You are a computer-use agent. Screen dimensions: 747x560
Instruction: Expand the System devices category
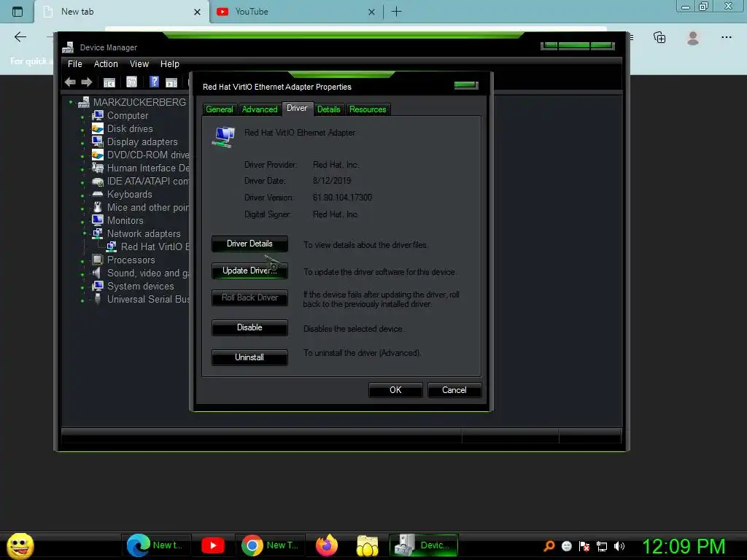click(x=82, y=287)
